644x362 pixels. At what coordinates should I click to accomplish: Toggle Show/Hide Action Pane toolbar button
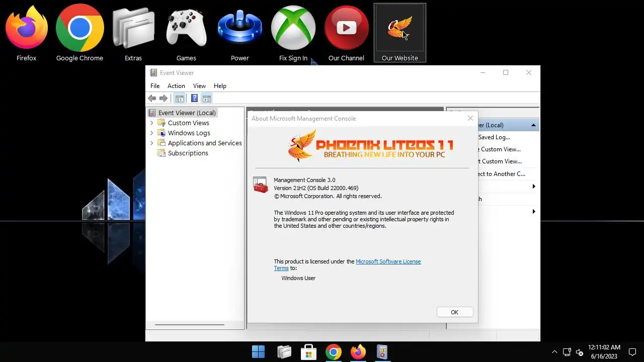pyautogui.click(x=206, y=99)
